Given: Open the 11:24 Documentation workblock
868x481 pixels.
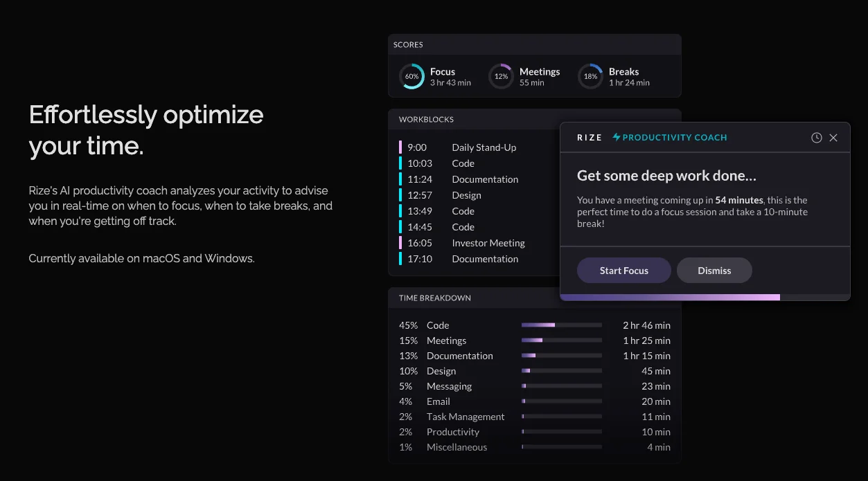Looking at the screenshot, I should (x=484, y=179).
